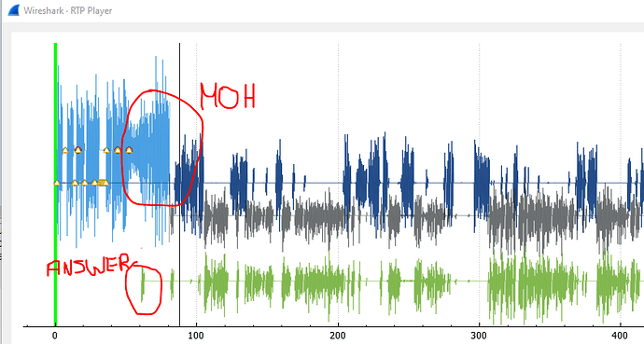Click the 100 label on time axis

[x=196, y=336]
